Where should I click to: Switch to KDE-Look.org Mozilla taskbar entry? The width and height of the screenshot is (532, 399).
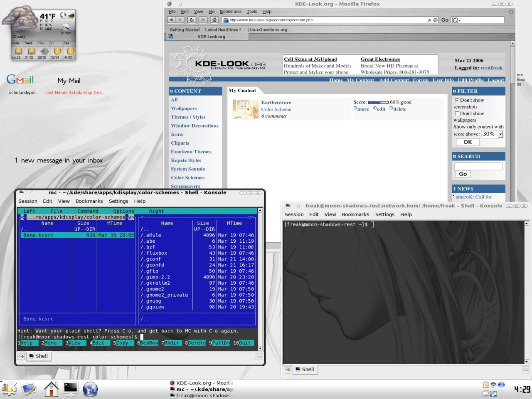click(x=202, y=383)
